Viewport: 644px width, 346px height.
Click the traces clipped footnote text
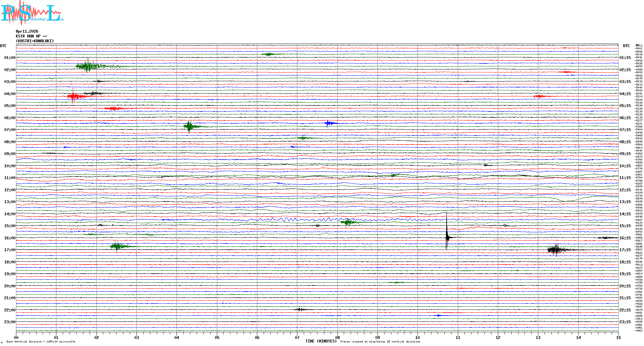(x=380, y=342)
